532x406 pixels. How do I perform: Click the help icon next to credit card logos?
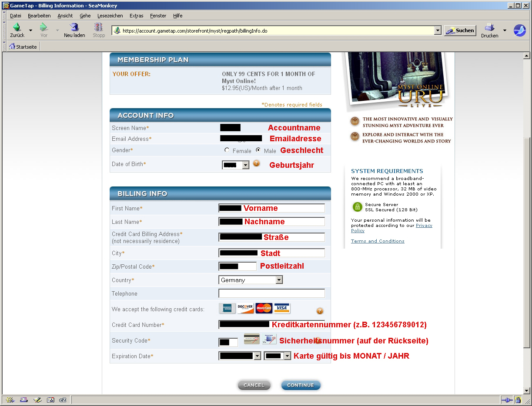(x=320, y=311)
